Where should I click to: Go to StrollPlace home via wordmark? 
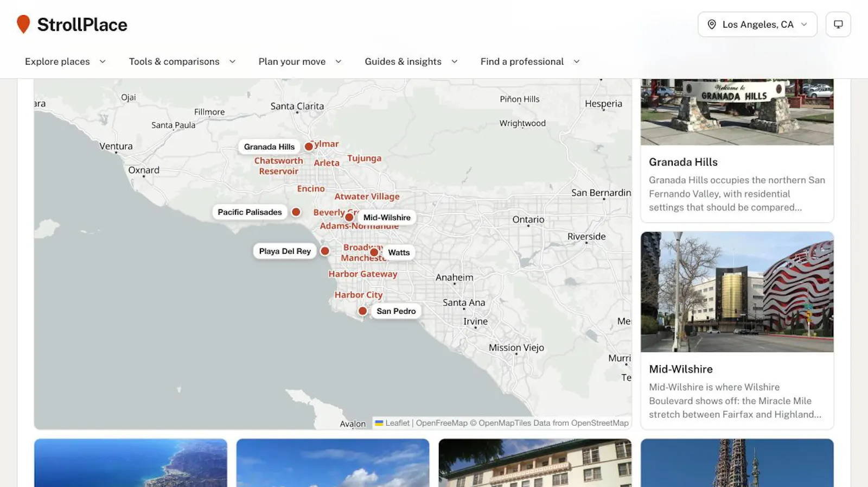tap(82, 24)
